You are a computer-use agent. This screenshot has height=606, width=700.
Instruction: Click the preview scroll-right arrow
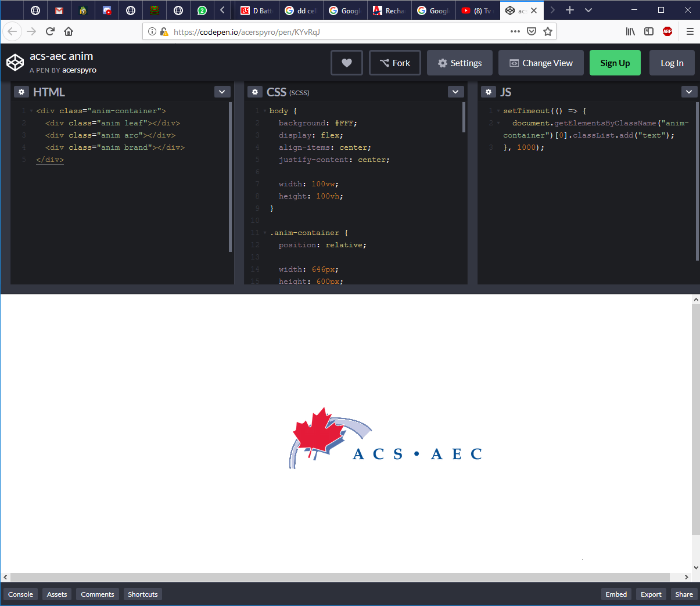687,578
